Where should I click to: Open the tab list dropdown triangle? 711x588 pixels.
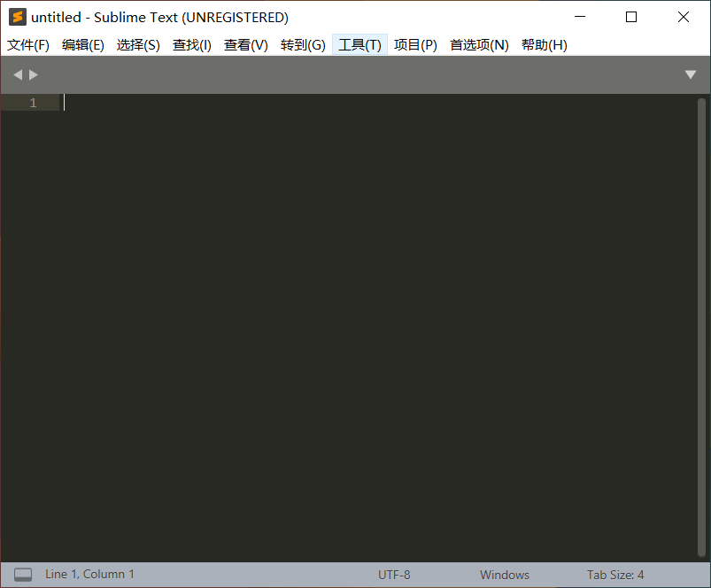pyautogui.click(x=691, y=75)
